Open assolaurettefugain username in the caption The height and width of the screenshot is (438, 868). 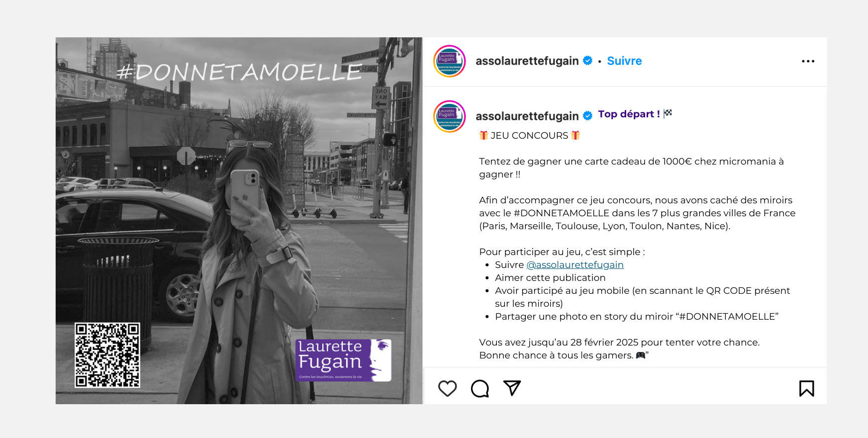tap(527, 116)
